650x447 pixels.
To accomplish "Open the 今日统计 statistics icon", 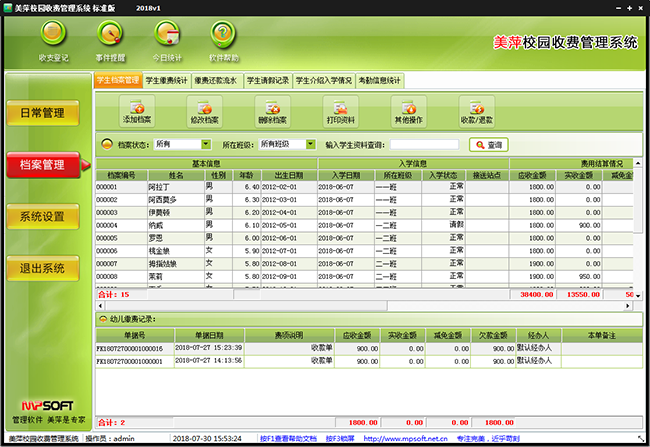I will click(170, 36).
